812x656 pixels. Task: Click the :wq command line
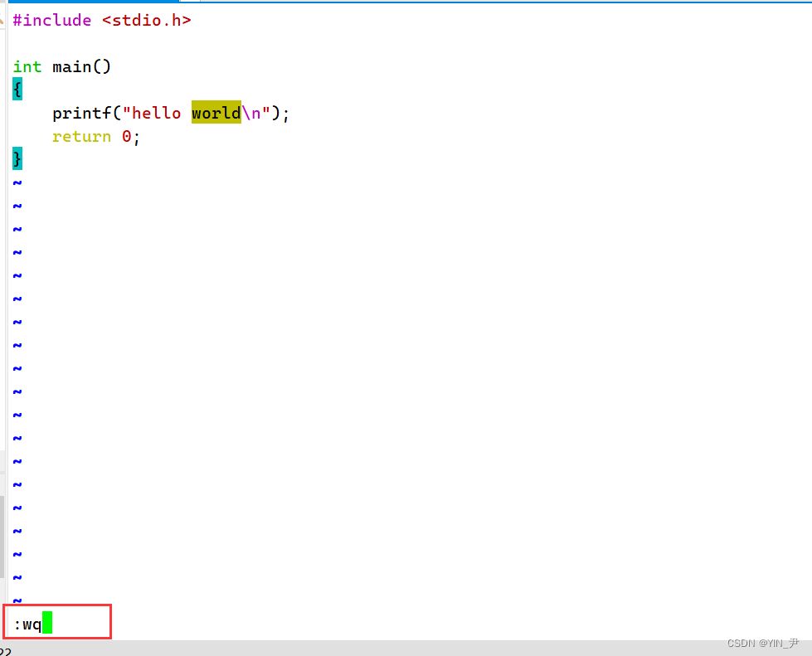pyautogui.click(x=27, y=624)
